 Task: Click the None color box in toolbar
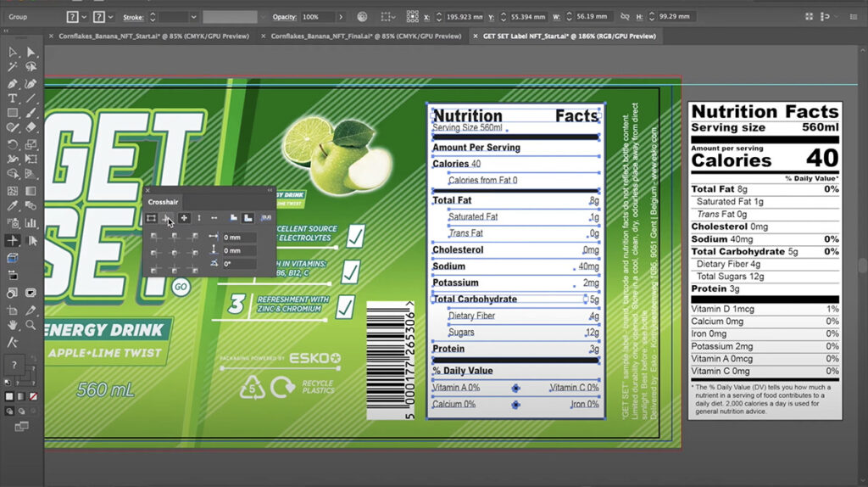tap(34, 397)
